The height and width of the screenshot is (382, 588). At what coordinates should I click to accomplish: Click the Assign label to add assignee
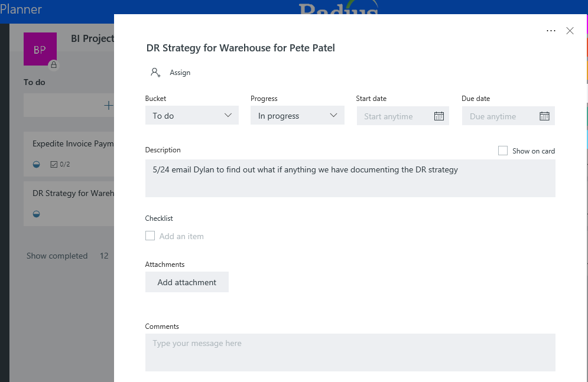tap(180, 73)
